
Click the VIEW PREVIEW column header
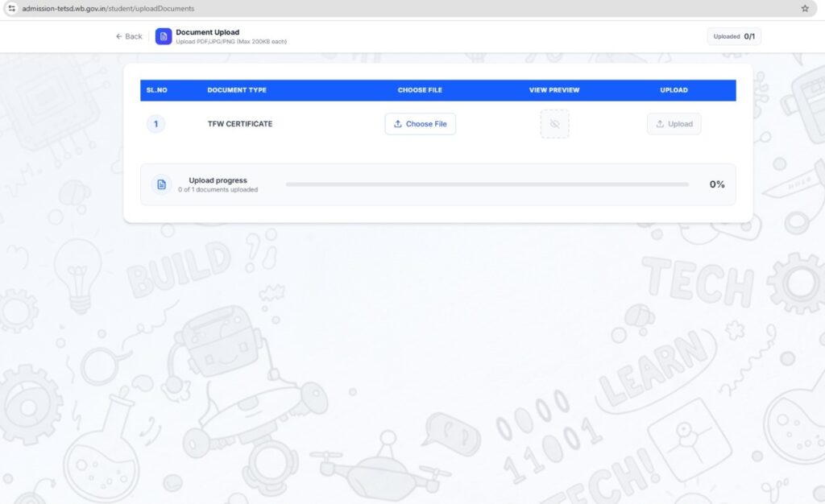(x=554, y=90)
